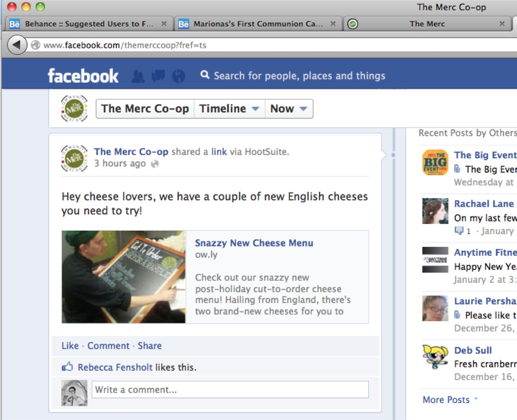Click the browser address bar URL
Viewport: 517px width, 420px height.
click(125, 45)
